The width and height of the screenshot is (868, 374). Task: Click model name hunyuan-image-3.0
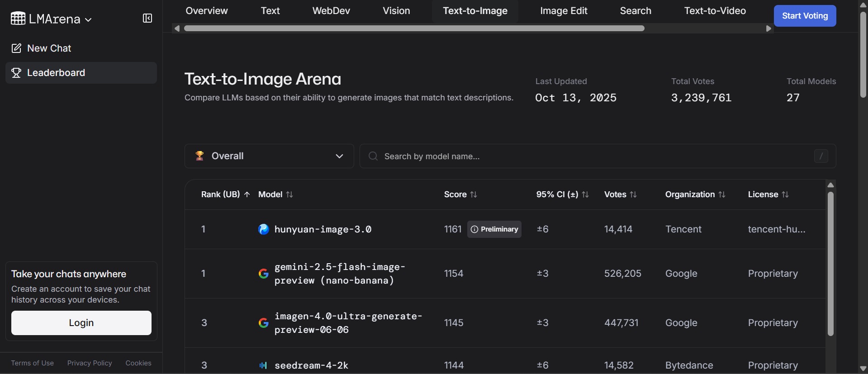[323, 229]
